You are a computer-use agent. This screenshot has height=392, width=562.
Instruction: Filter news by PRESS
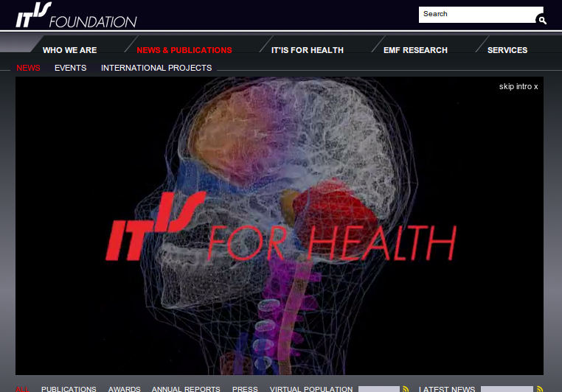click(x=245, y=389)
